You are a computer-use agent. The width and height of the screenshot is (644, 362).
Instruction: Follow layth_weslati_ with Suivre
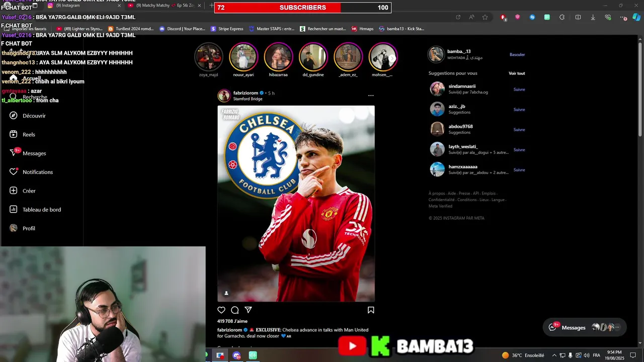point(519,150)
